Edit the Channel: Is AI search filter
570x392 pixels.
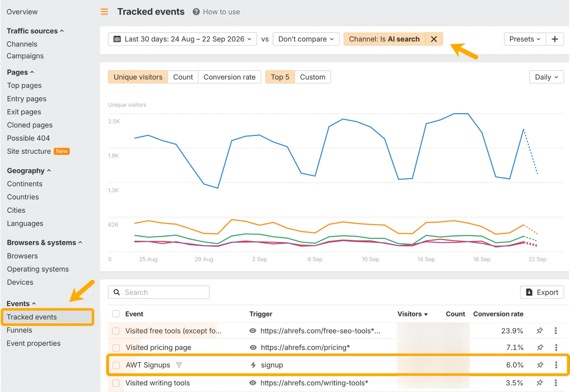pyautogui.click(x=384, y=39)
